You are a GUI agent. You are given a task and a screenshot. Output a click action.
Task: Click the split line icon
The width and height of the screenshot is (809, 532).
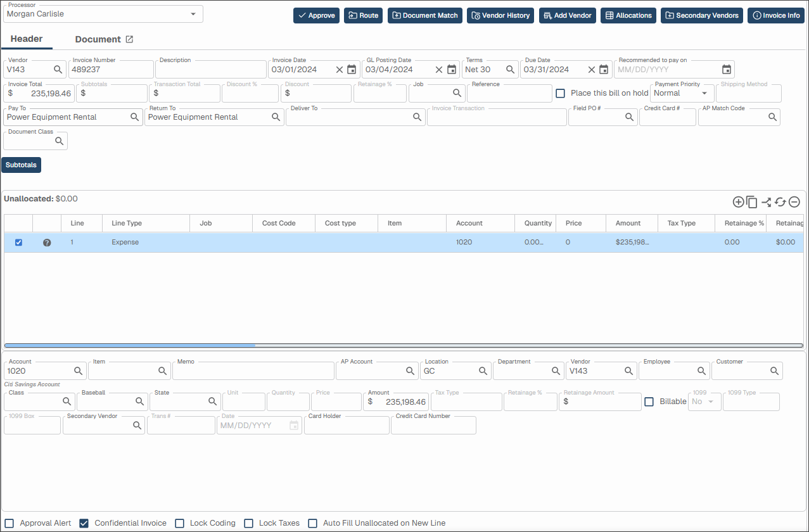point(767,202)
